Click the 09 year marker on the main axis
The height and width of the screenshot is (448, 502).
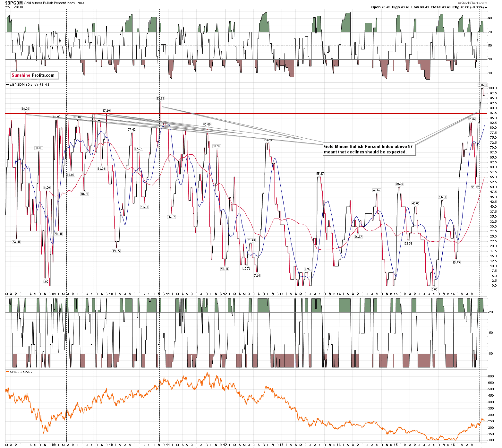pos(54,294)
